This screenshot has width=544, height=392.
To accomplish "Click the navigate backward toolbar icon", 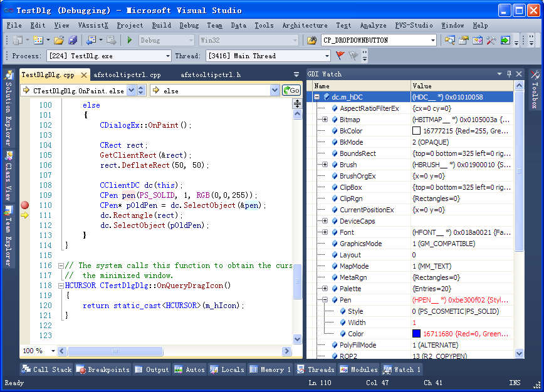I will tap(92, 40).
